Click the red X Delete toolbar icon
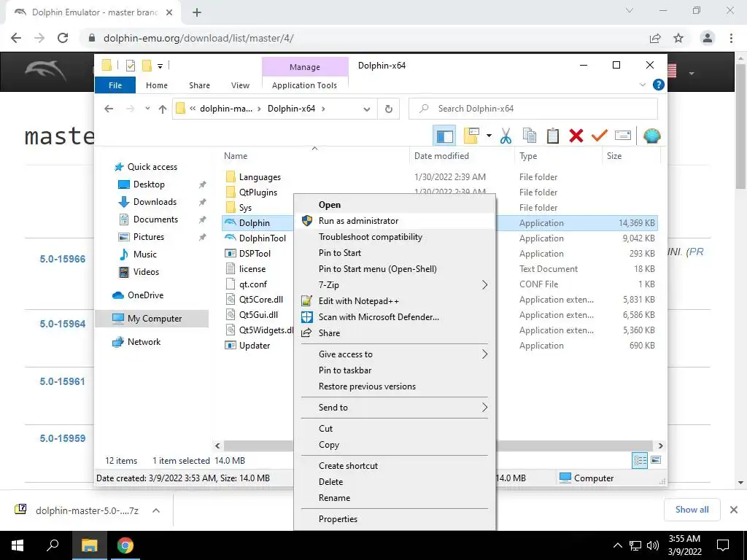747x560 pixels. tap(576, 136)
